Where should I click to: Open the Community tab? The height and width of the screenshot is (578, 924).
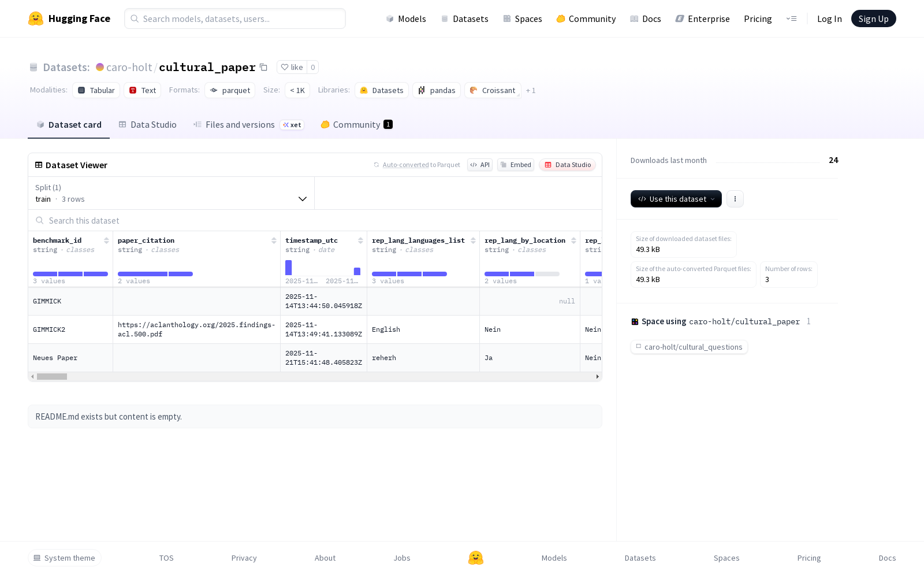(357, 124)
